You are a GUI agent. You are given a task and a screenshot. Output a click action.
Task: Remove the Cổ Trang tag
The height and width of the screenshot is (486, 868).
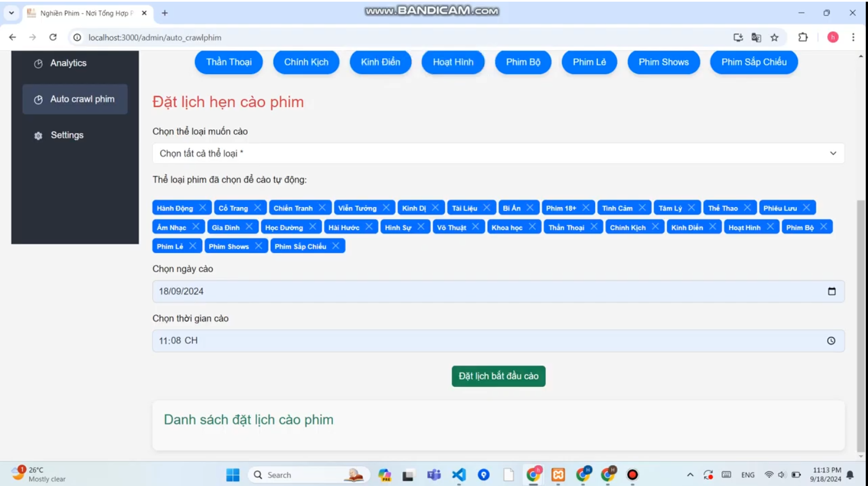click(258, 208)
